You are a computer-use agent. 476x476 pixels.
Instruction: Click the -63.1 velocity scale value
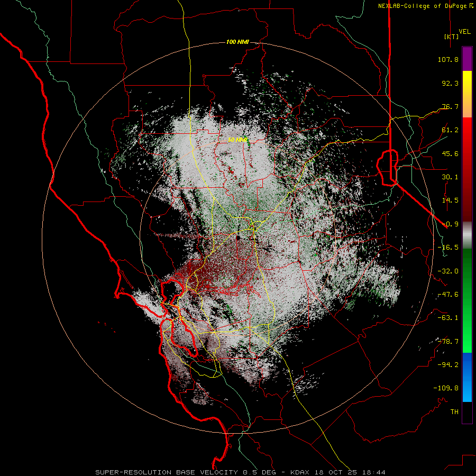448,318
